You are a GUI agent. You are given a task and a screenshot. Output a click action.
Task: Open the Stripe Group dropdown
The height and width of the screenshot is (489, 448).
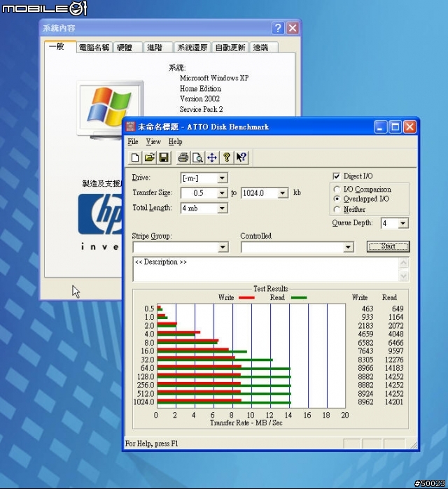[x=223, y=248]
